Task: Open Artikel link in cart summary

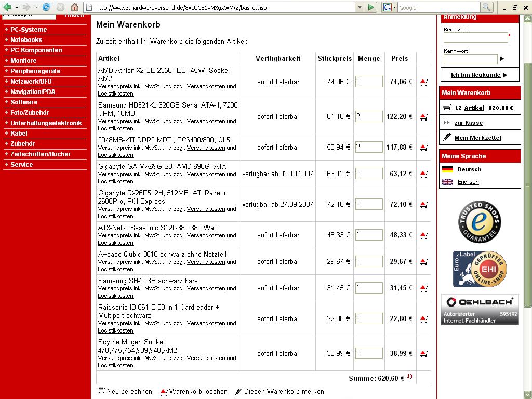Action: pyautogui.click(x=474, y=108)
